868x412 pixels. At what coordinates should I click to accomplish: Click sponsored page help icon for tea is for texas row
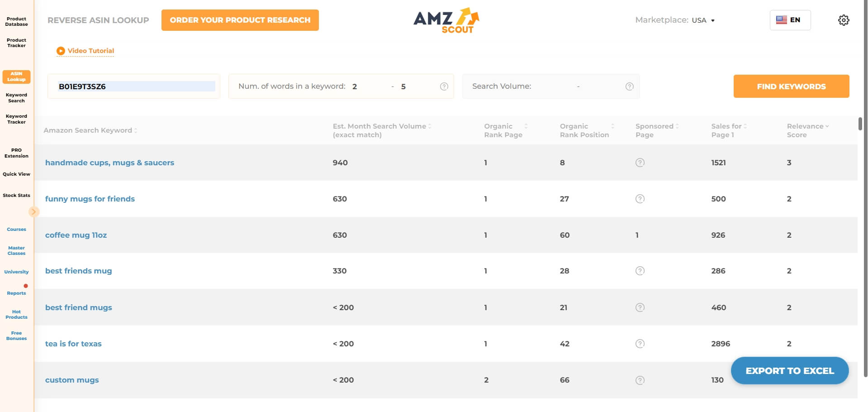(x=640, y=344)
